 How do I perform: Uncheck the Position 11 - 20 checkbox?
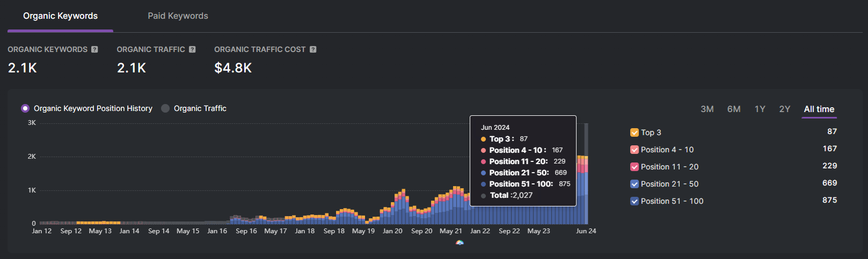tap(634, 167)
